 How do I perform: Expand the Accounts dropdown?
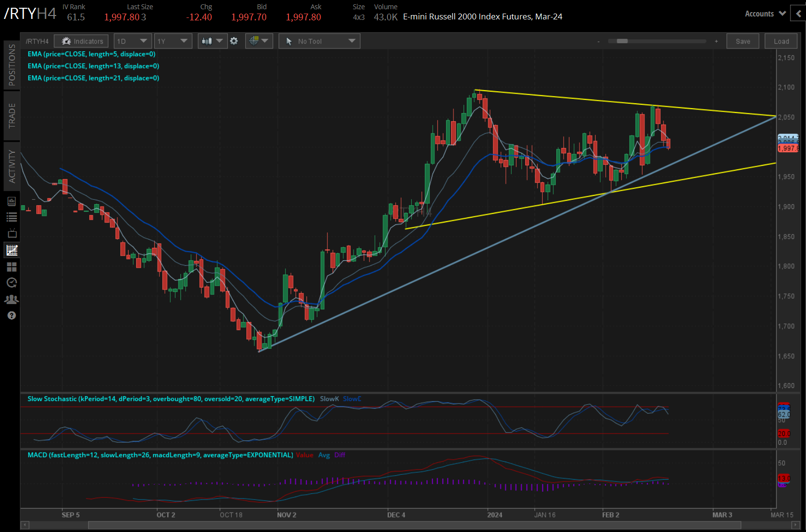765,14
